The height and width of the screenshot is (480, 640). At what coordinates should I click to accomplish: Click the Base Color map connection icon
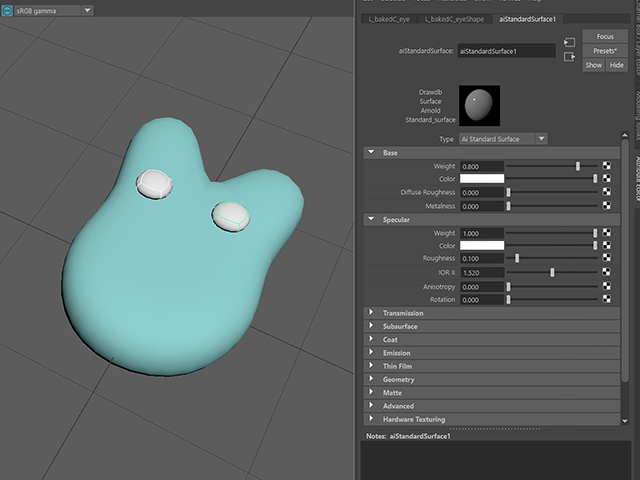(x=607, y=178)
